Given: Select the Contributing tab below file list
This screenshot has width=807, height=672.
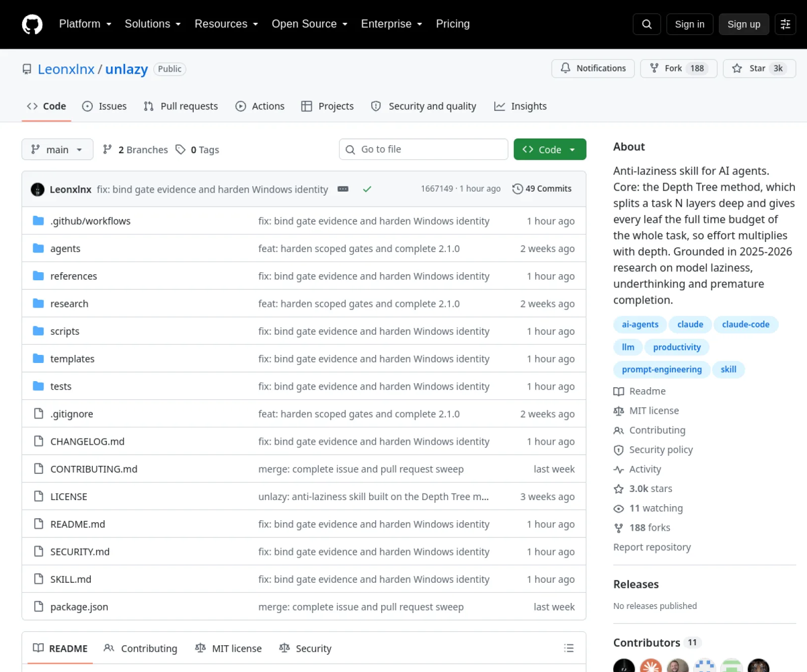Looking at the screenshot, I should pos(140,648).
